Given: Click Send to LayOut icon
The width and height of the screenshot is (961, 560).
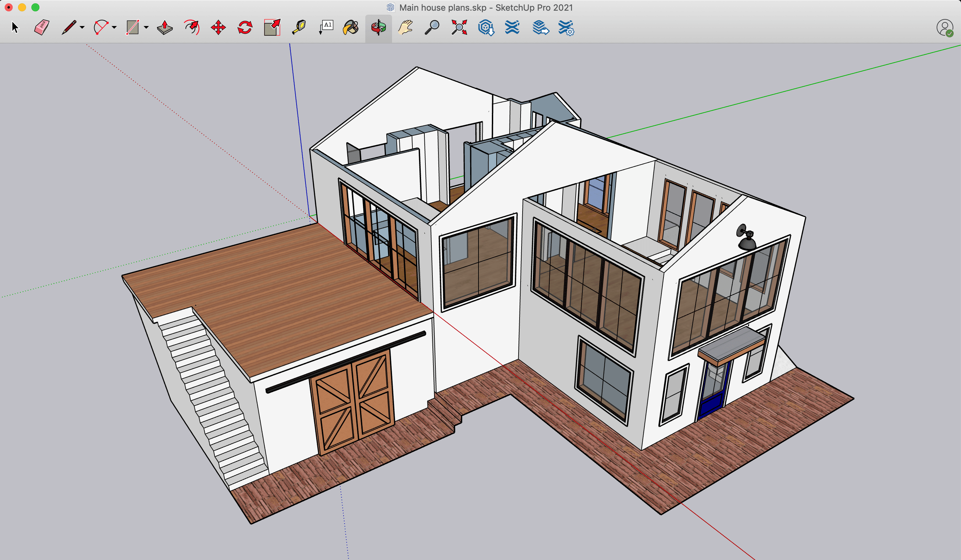Looking at the screenshot, I should click(540, 27).
